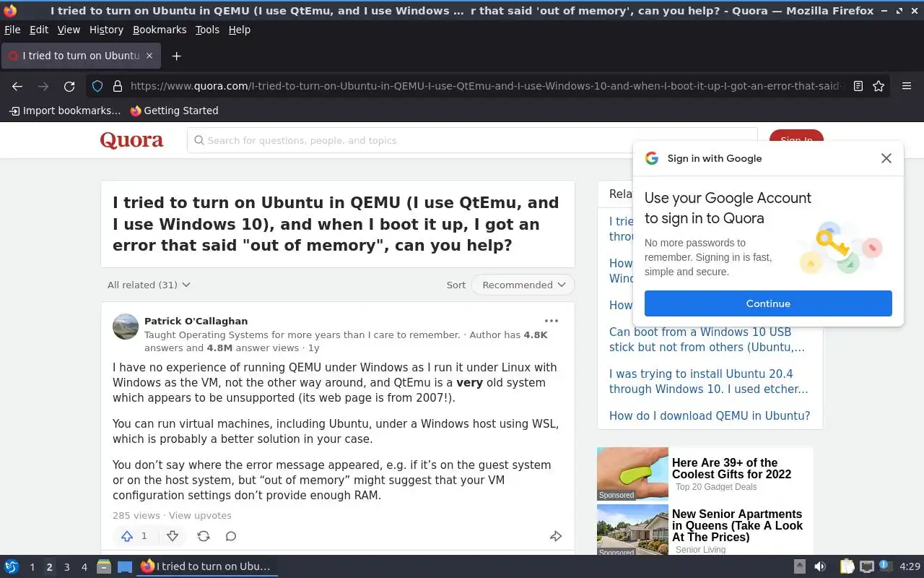Click the Firefox window button in taskbar
This screenshot has height=578, width=924.
pos(206,566)
